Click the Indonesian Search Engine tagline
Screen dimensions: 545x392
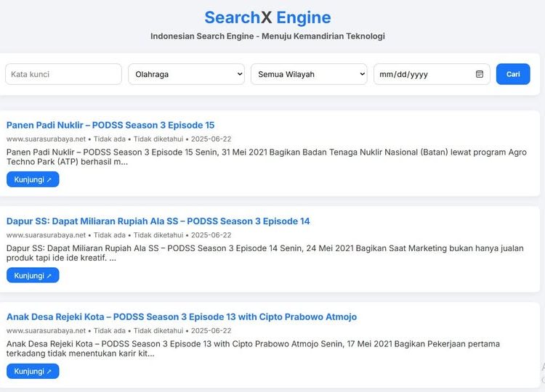coord(267,36)
